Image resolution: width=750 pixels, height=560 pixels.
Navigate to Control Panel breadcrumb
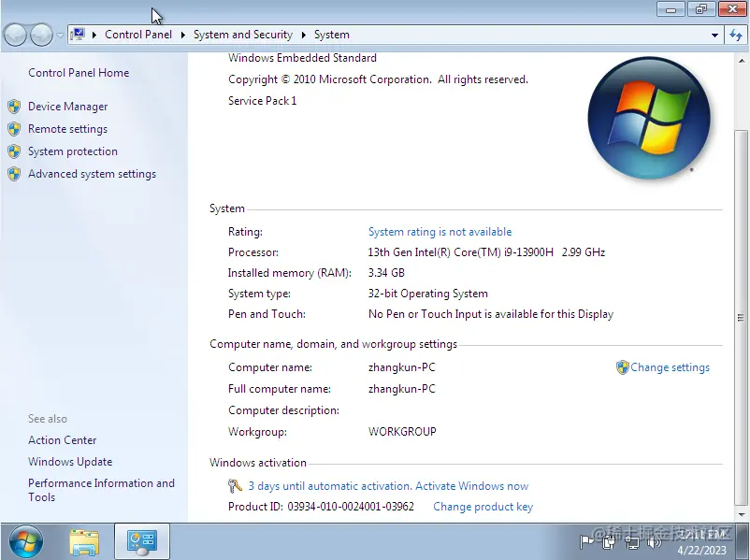(x=138, y=35)
